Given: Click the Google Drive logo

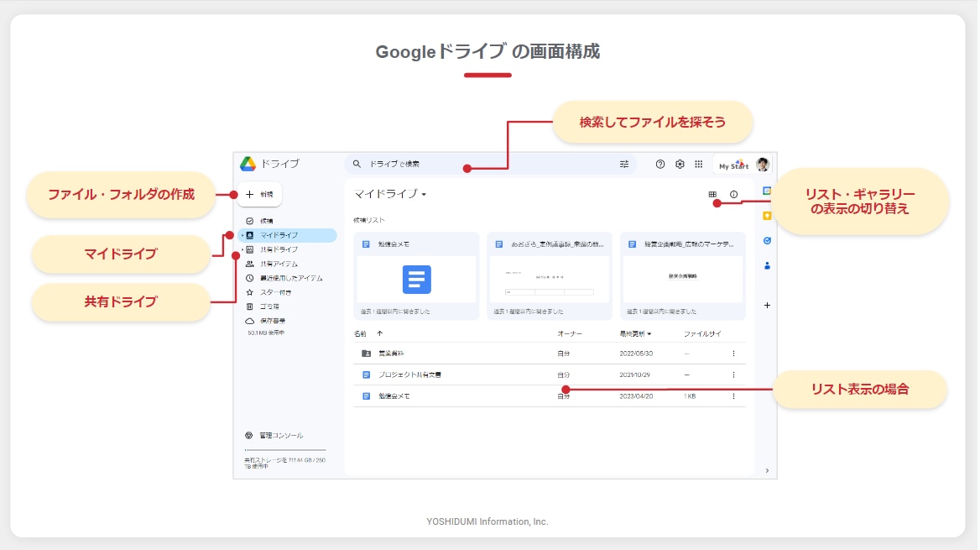Looking at the screenshot, I should pyautogui.click(x=248, y=164).
